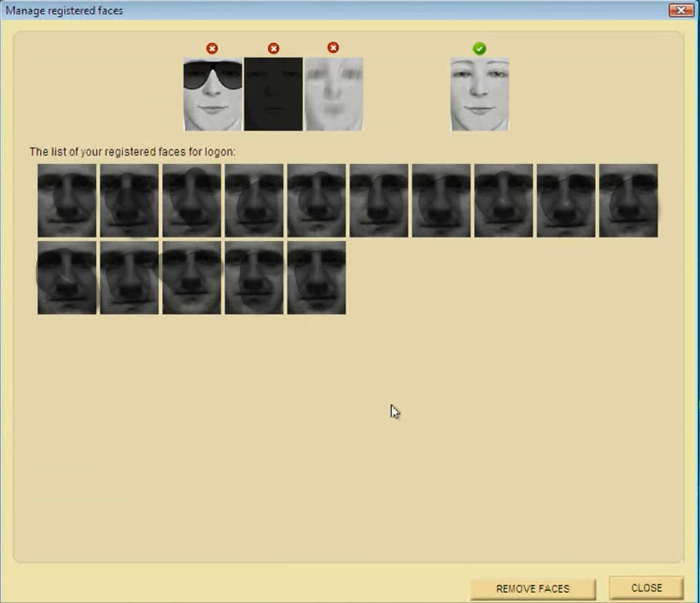Click the red X above dark face
The width and height of the screenshot is (700, 603).
coord(274,48)
